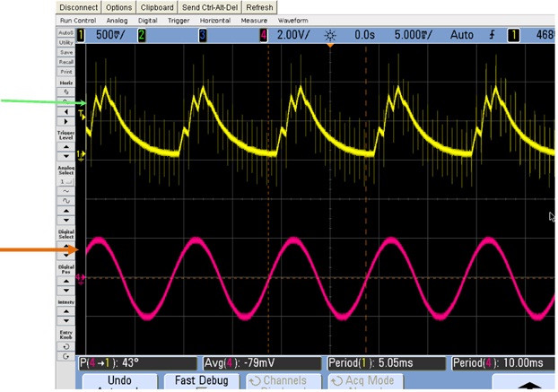Click the trigger source 1 indicator
Screen dimensions: 558x392
(x=513, y=35)
